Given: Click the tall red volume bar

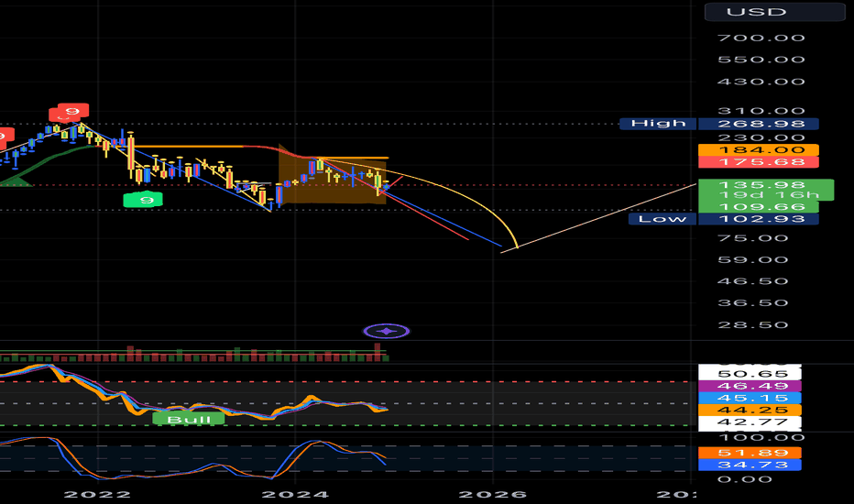Looking at the screenshot, I should click(377, 352).
